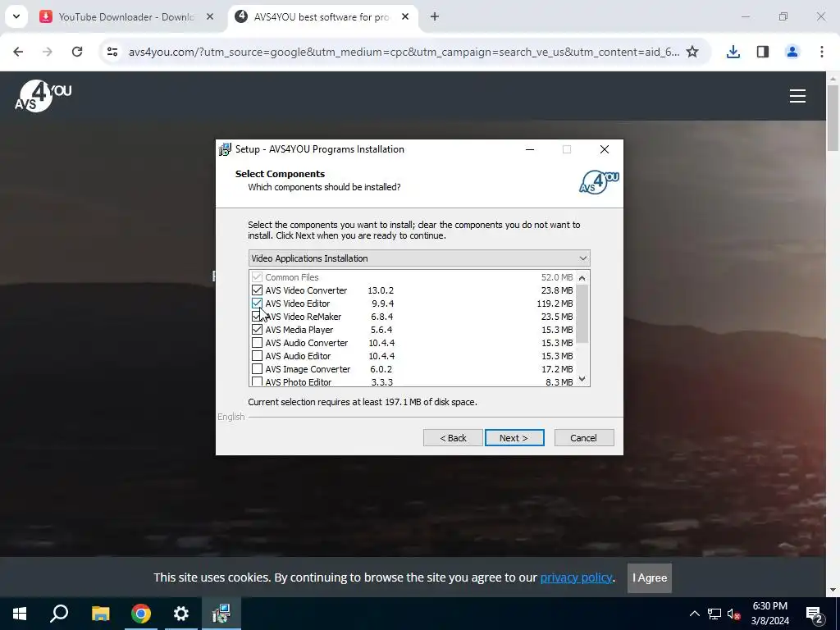Screen dimensions: 840x630
Task: Click the Back button in setup
Action: (x=453, y=438)
